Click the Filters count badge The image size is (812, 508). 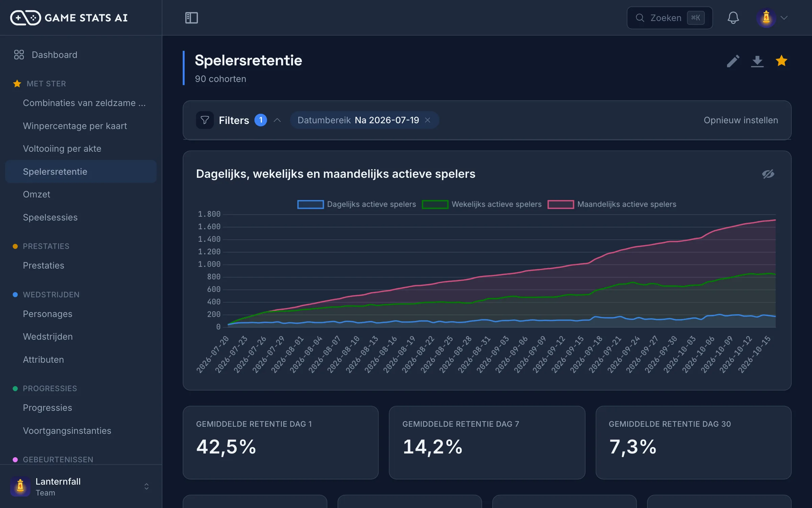coord(261,120)
